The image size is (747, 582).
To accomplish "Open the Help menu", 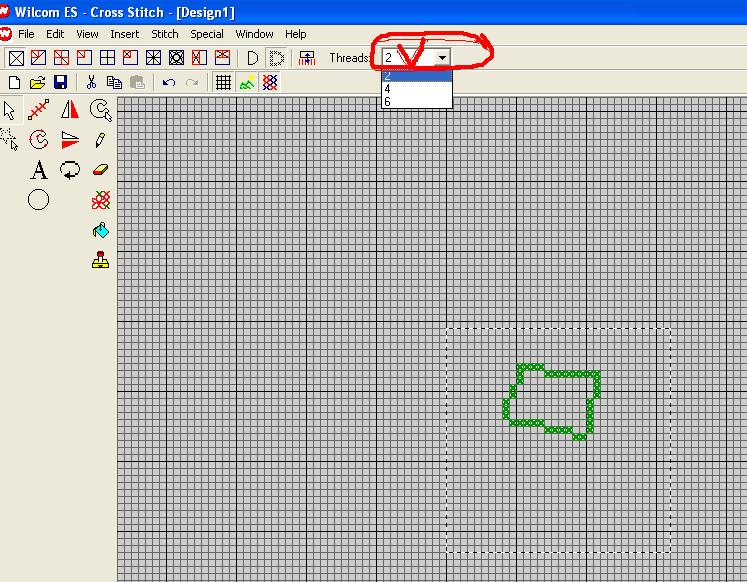I will click(295, 34).
